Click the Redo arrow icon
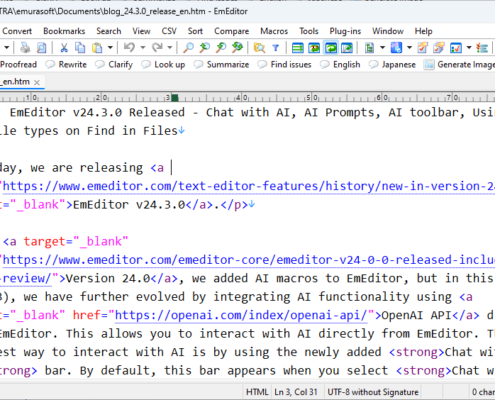 (157, 48)
